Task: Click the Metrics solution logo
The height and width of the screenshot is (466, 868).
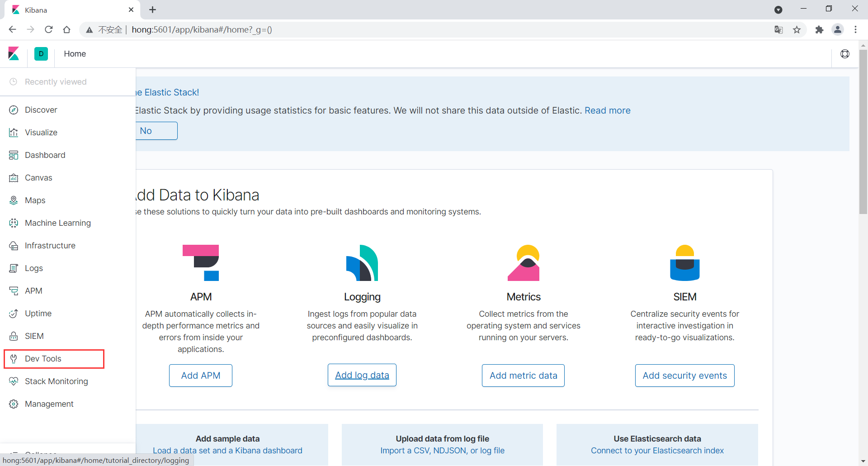Action: click(x=524, y=263)
